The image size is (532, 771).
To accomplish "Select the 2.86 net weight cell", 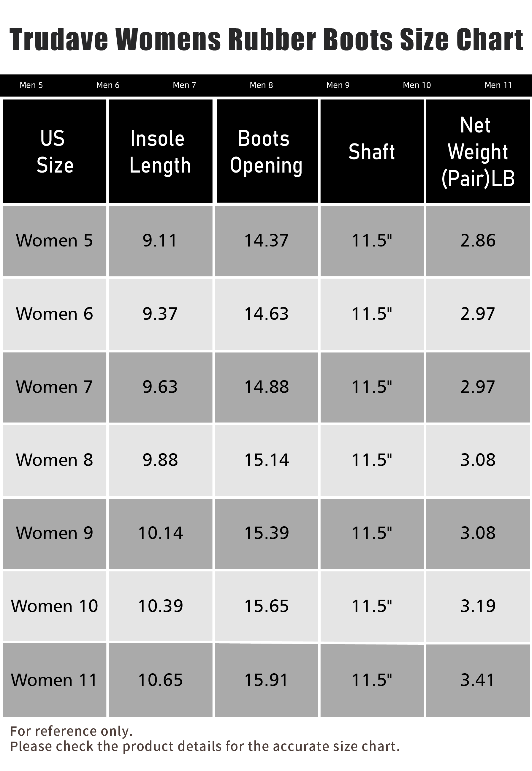I will (478, 241).
